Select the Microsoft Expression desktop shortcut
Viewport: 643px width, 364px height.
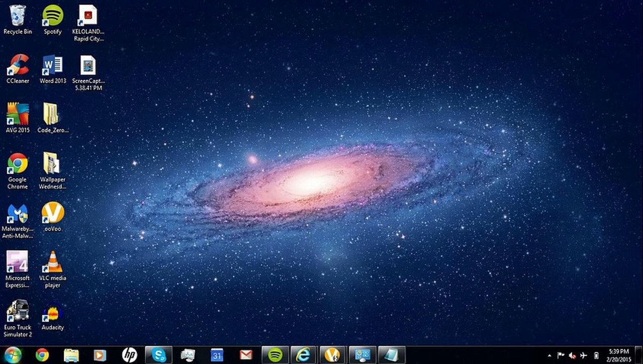[18, 270]
